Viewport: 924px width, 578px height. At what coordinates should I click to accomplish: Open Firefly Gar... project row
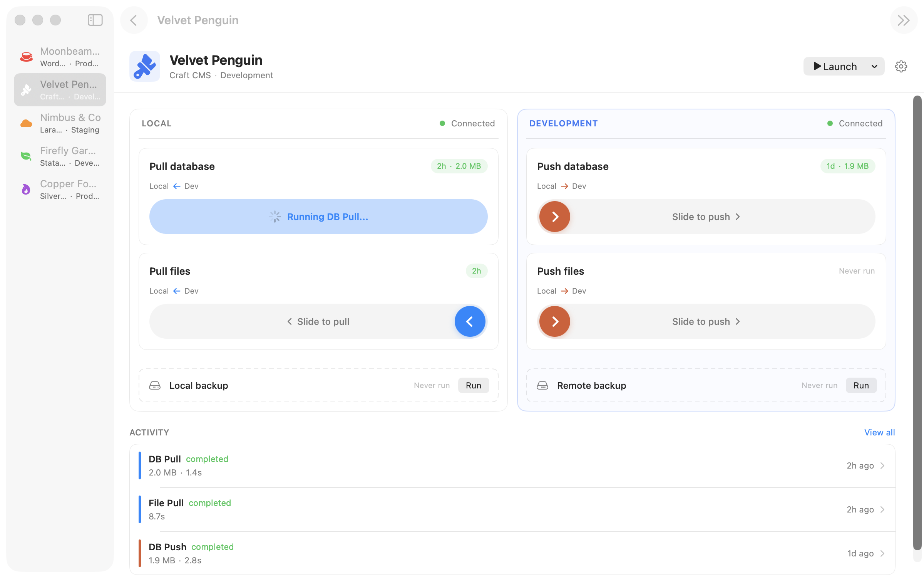(x=60, y=156)
